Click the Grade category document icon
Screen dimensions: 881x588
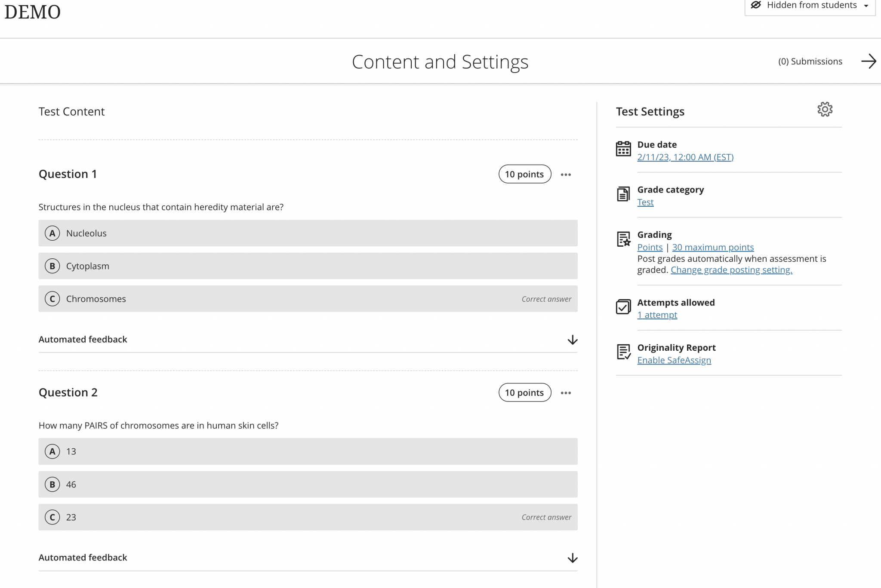[x=623, y=194]
